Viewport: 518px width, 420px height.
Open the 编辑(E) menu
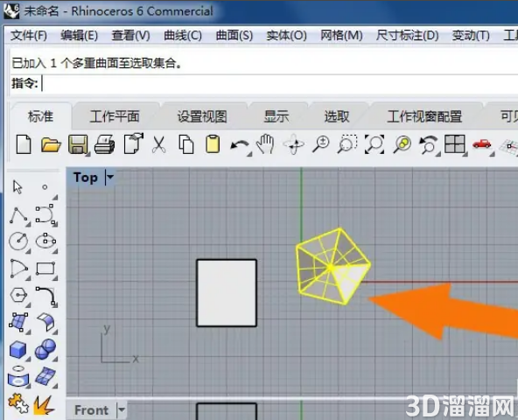tap(80, 35)
